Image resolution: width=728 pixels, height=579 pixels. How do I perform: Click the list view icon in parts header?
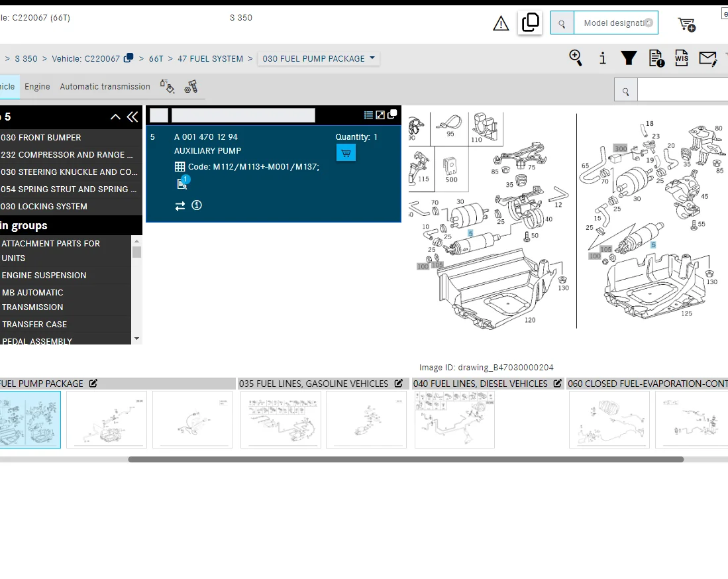pyautogui.click(x=368, y=115)
